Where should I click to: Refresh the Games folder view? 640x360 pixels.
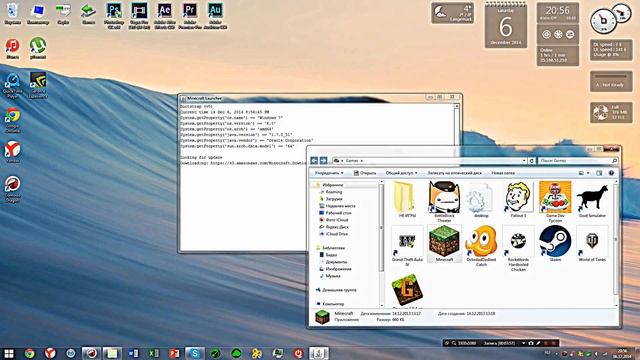pyautogui.click(x=531, y=161)
